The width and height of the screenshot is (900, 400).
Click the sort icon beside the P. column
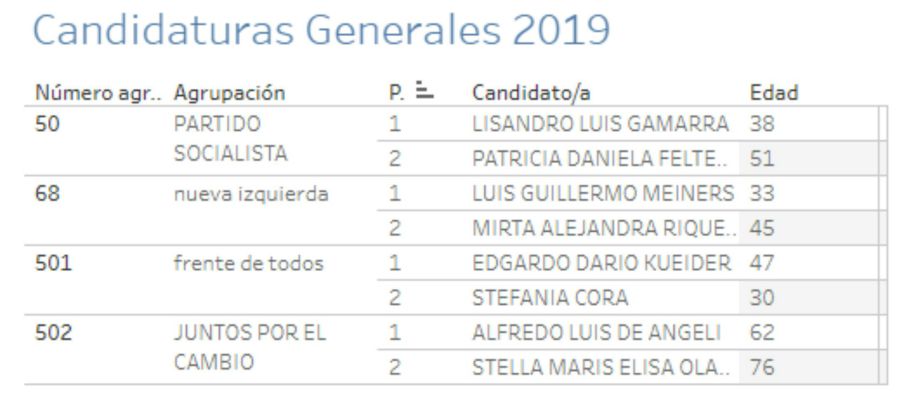pos(425,91)
